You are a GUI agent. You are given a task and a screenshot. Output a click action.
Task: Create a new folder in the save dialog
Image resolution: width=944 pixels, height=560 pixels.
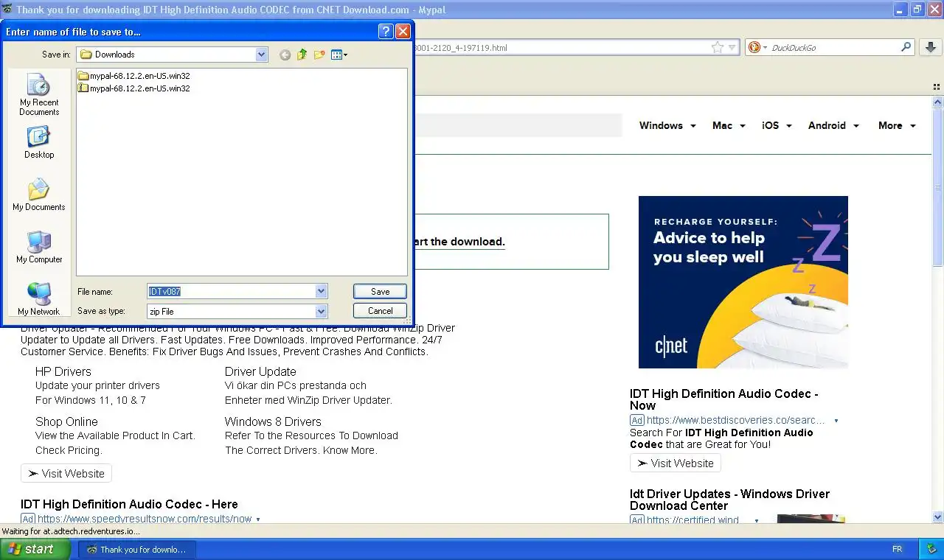tap(319, 55)
